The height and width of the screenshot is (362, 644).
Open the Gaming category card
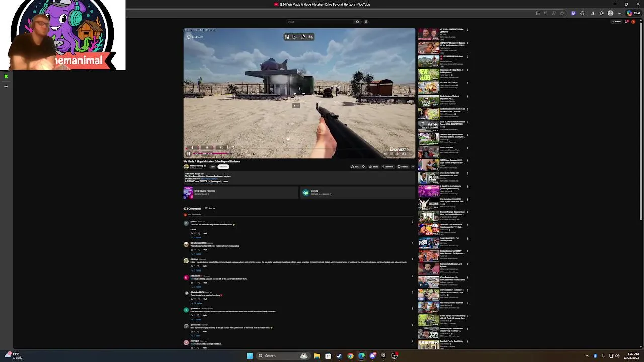[x=358, y=193]
